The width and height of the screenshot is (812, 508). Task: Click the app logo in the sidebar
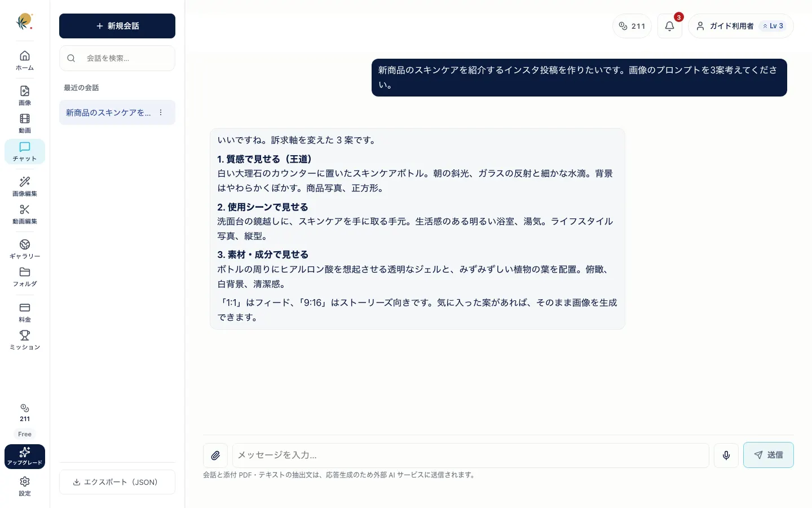point(24,22)
